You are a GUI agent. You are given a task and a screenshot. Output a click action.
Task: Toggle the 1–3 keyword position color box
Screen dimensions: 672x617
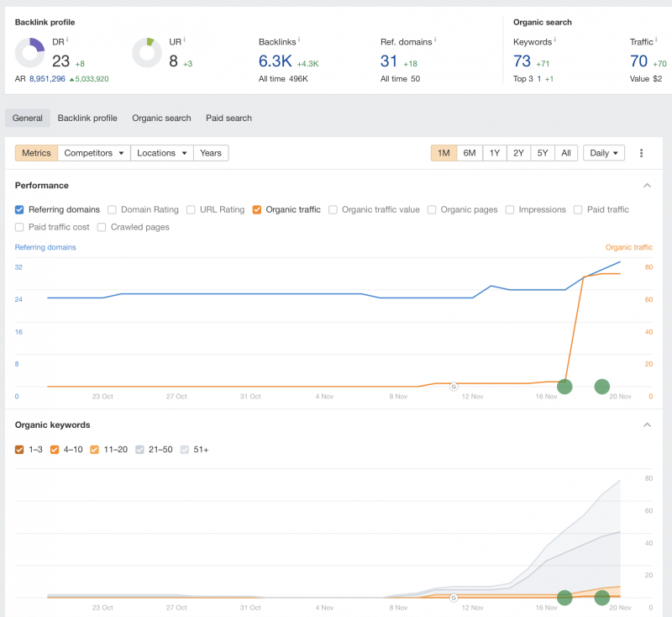click(x=20, y=450)
